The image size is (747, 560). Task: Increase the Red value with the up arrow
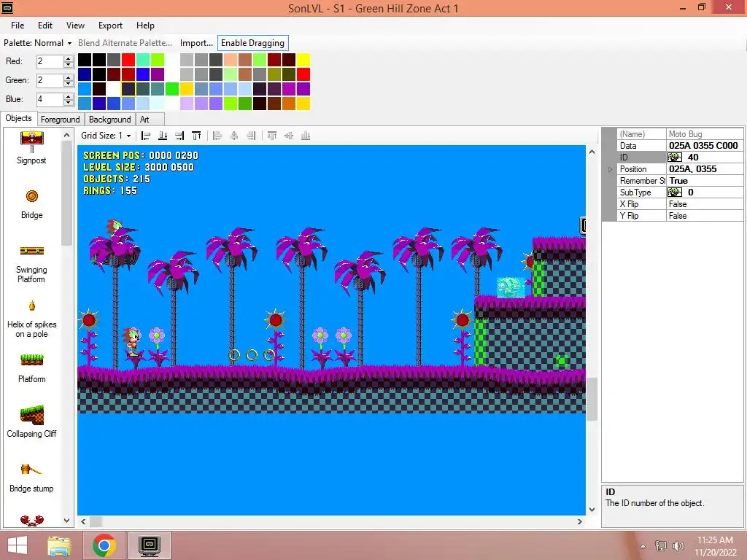pos(69,58)
